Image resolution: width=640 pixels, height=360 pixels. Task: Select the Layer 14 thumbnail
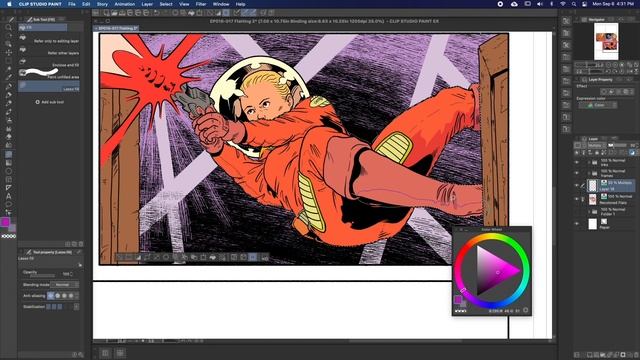tap(593, 185)
